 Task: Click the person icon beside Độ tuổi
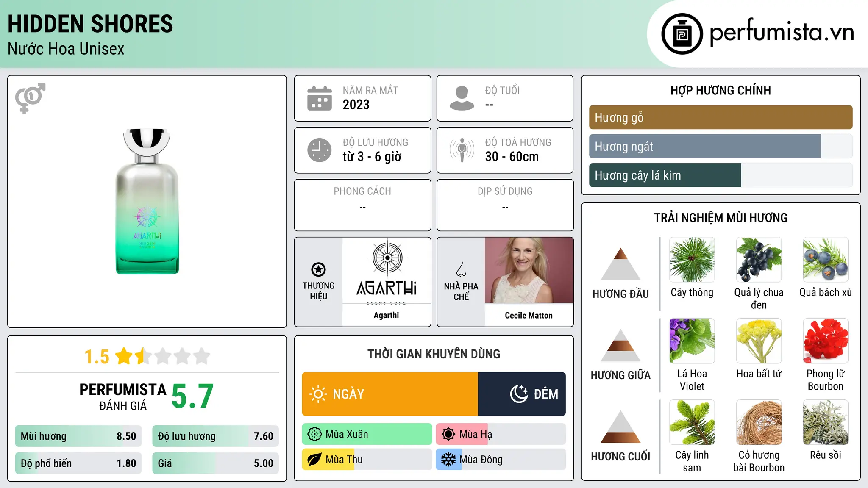tap(462, 98)
